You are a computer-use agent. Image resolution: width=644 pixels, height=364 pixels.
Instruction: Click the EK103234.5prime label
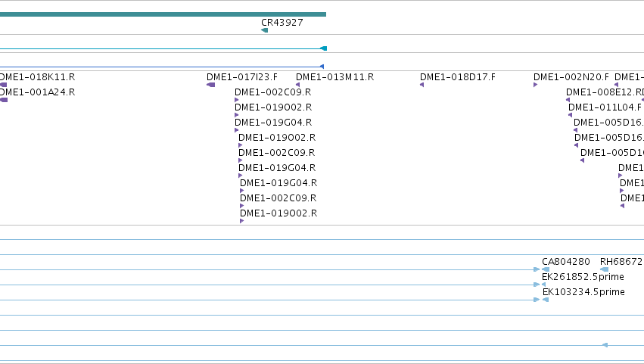point(583,292)
